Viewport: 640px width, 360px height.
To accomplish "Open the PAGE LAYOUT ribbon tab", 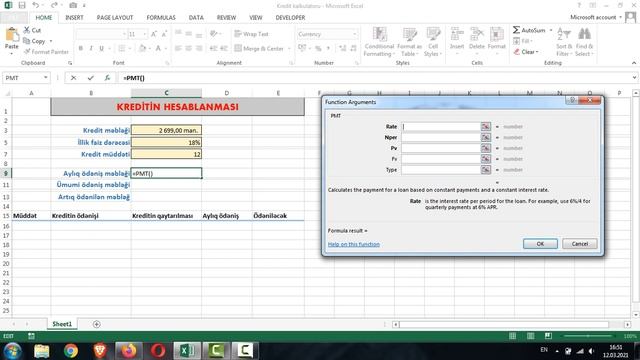I will click(115, 18).
